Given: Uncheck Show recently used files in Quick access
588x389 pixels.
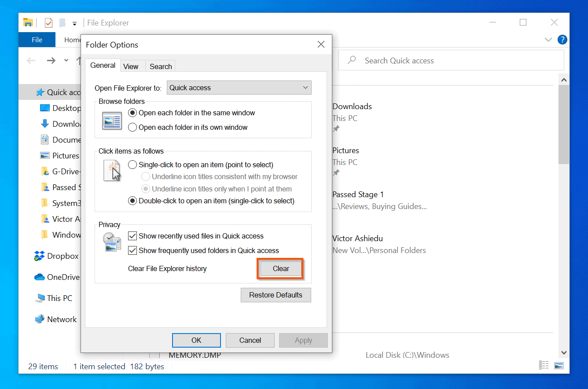Looking at the screenshot, I should (132, 236).
